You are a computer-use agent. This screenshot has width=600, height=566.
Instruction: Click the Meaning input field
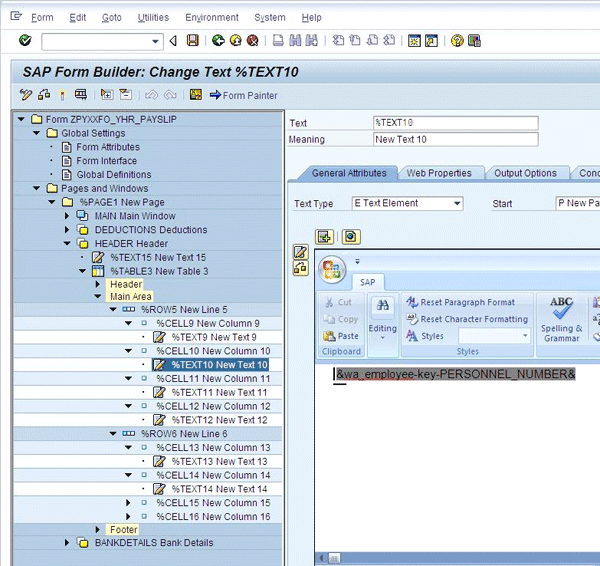click(x=455, y=139)
